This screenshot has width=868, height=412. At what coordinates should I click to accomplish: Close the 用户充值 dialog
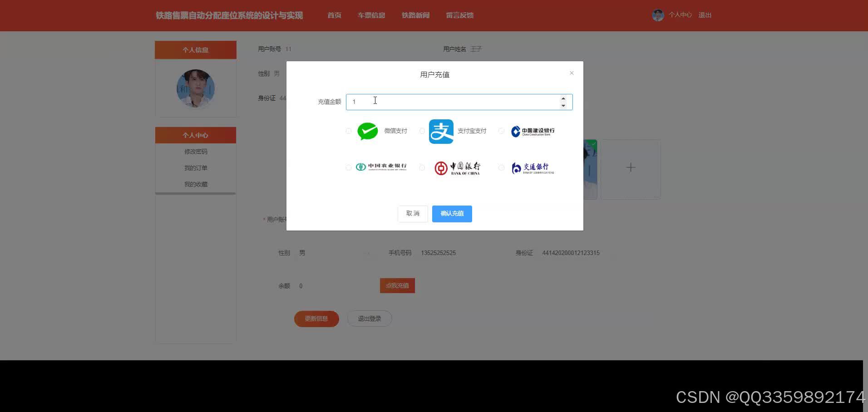coord(571,73)
